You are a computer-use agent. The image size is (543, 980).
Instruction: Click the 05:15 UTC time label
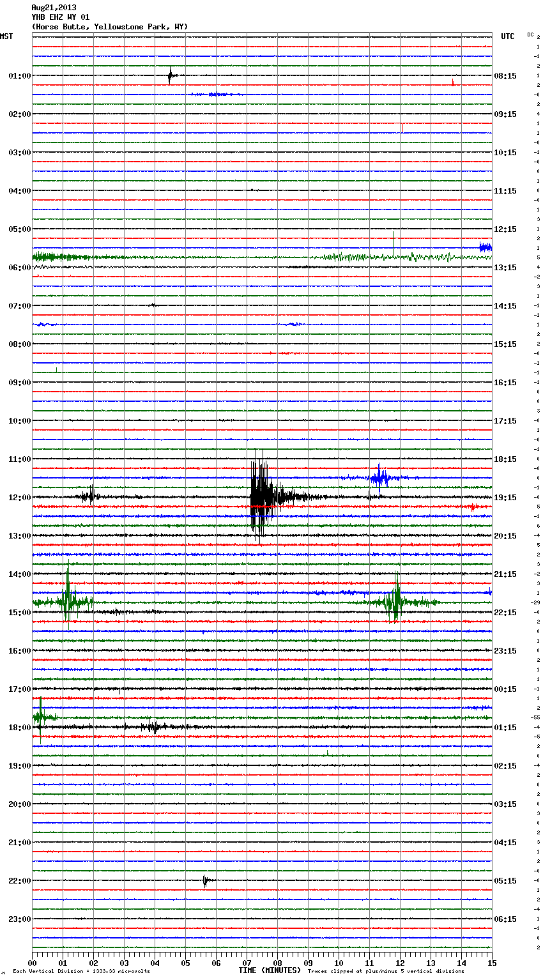tap(505, 881)
